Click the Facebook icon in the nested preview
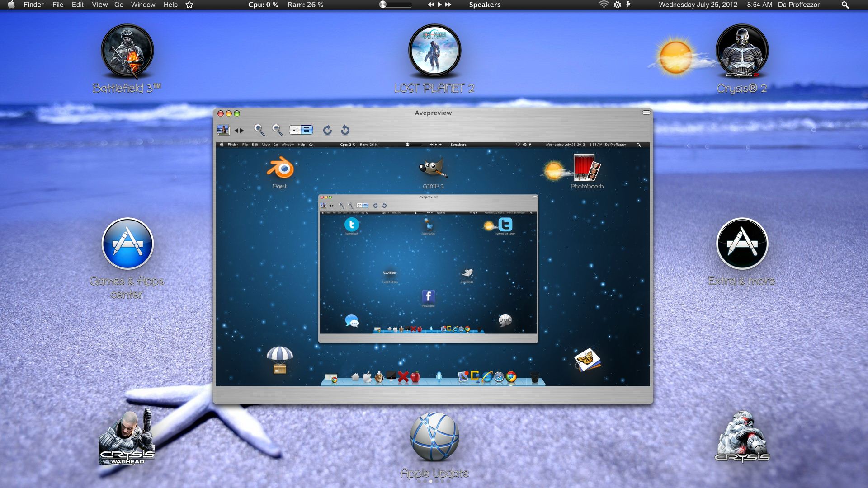Image resolution: width=868 pixels, height=488 pixels. point(428,296)
